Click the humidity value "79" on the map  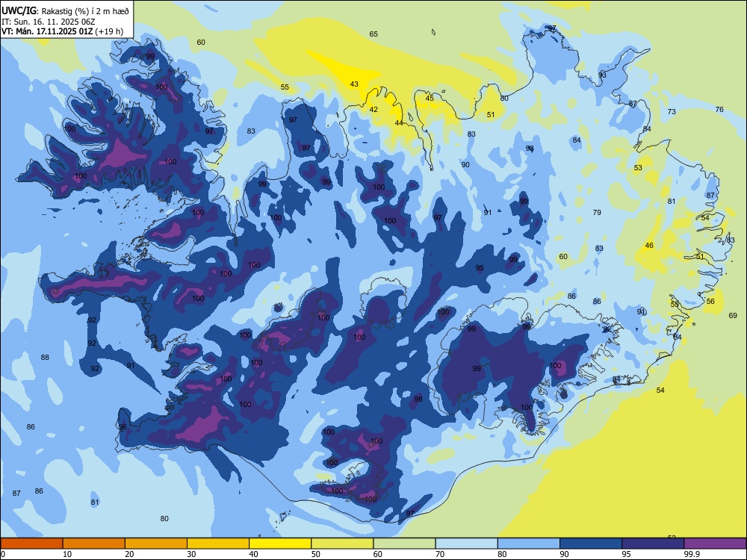click(x=597, y=213)
